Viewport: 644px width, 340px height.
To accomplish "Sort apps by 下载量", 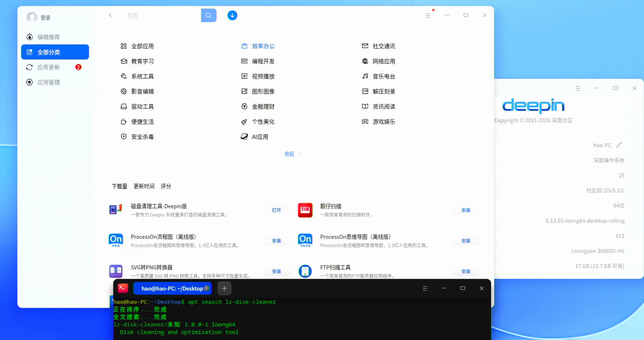I will (x=119, y=186).
